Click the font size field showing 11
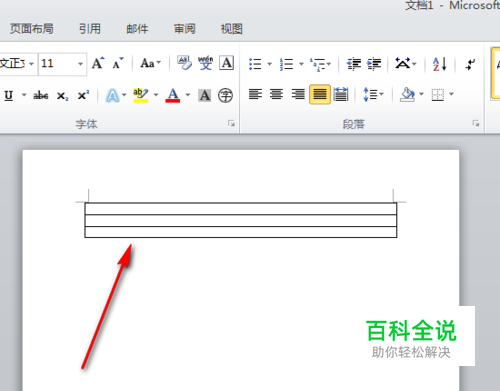 click(x=57, y=63)
